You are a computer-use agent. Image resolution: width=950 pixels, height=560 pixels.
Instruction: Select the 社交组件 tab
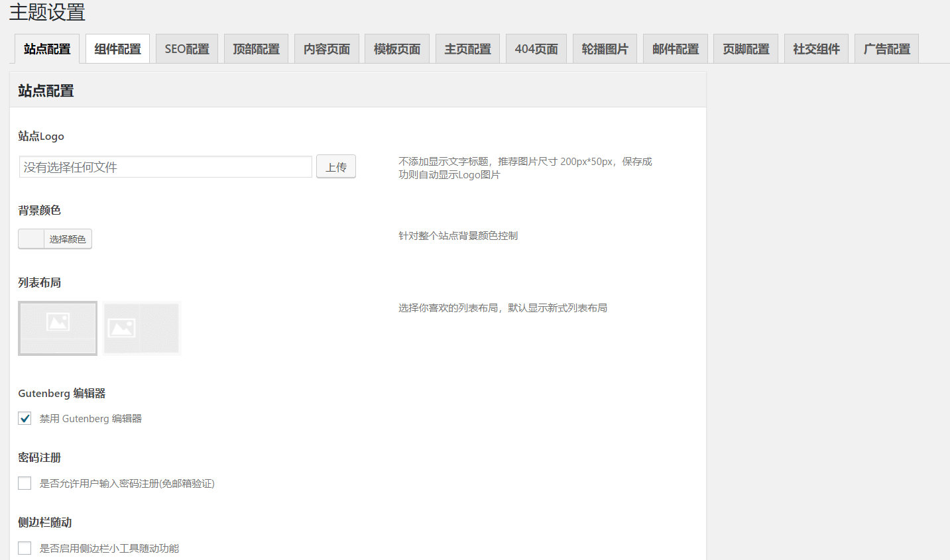click(816, 48)
